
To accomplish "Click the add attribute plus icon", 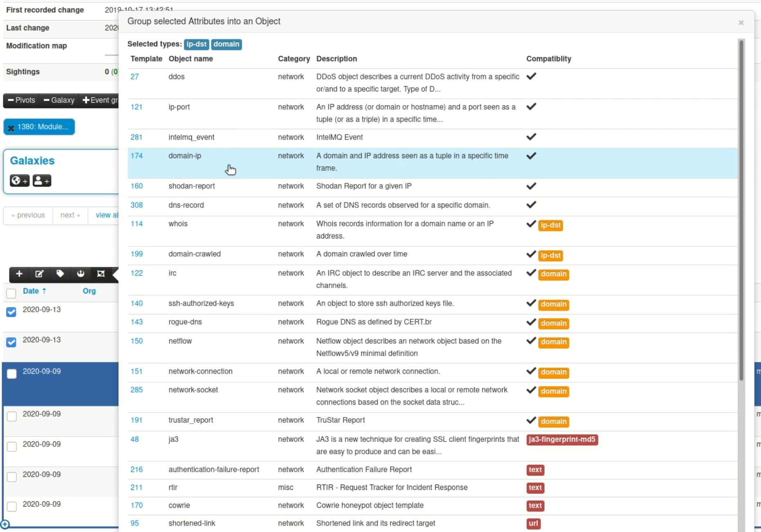I will (x=19, y=274).
